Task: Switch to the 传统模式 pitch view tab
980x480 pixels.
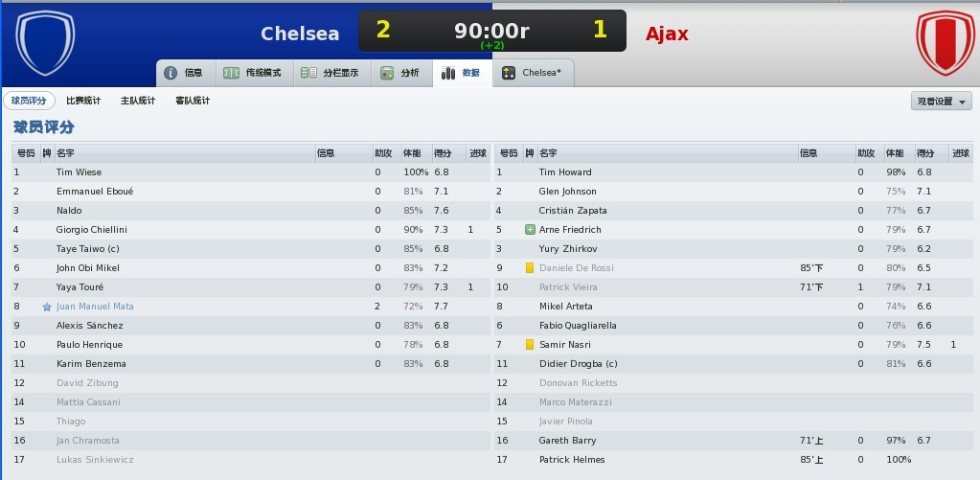Action: tap(252, 73)
